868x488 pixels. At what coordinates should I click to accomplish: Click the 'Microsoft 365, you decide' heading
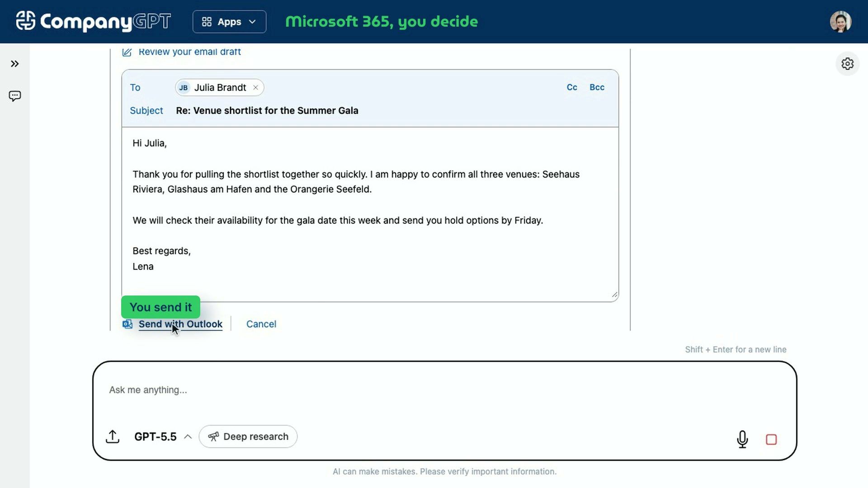[x=382, y=21]
